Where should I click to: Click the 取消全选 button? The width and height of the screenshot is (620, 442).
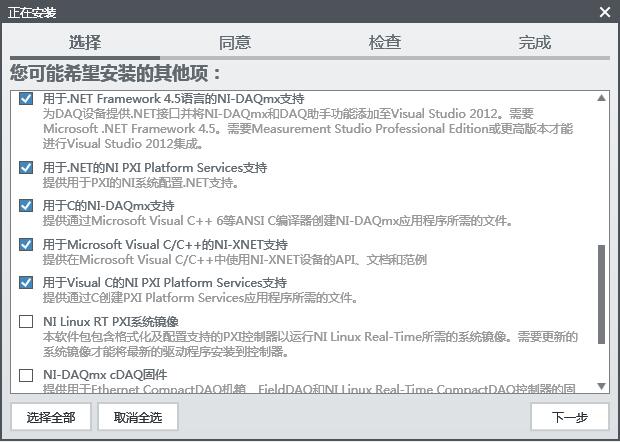pos(138,417)
